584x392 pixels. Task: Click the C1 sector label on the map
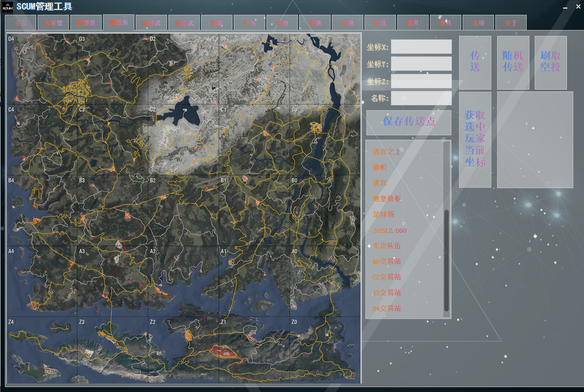(x=223, y=110)
